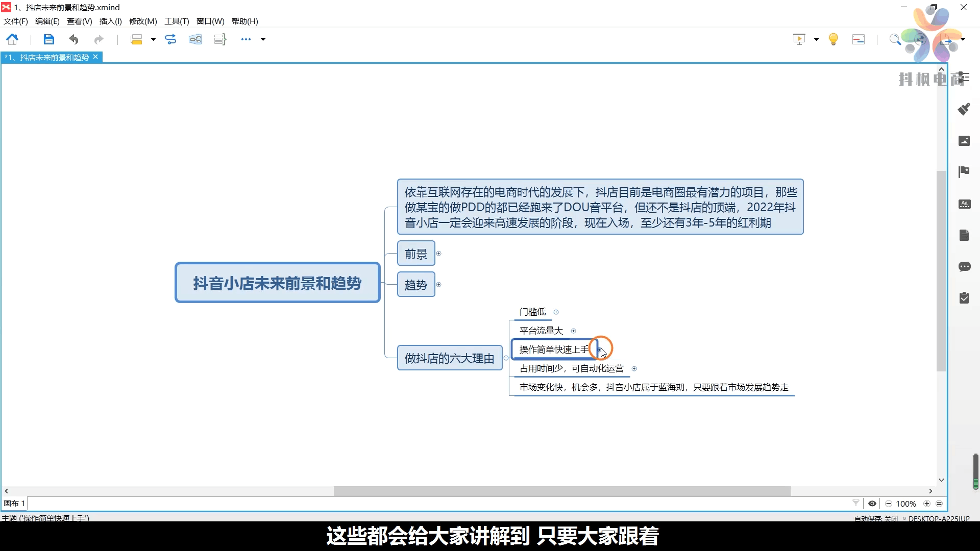Screen dimensions: 980x551
Task: Add a boundary around topics
Action: [195, 39]
